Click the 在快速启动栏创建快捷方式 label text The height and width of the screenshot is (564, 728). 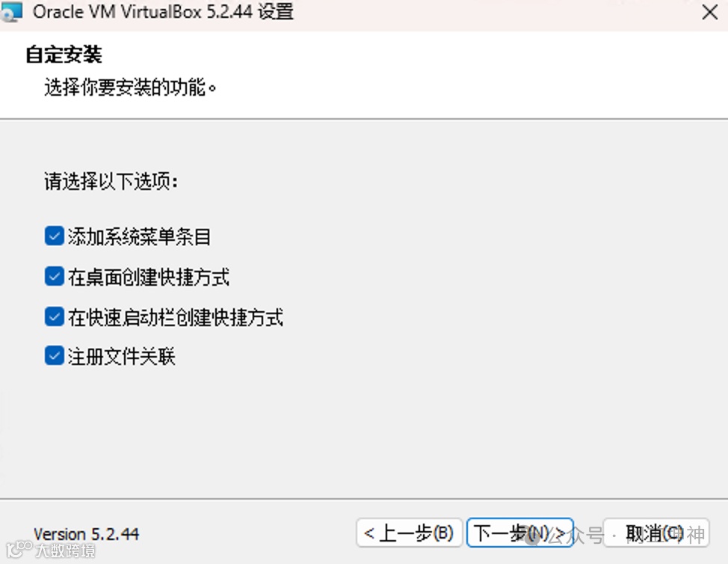(x=176, y=317)
